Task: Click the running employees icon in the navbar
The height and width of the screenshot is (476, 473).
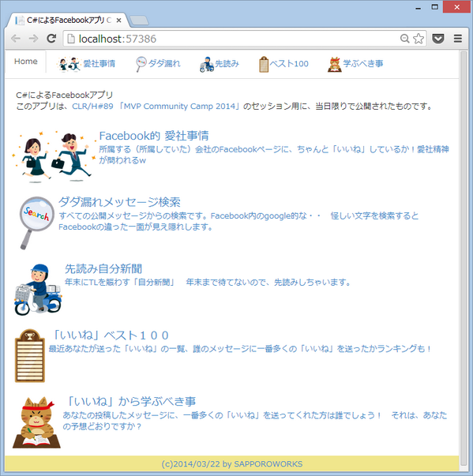Action: pyautogui.click(x=69, y=64)
